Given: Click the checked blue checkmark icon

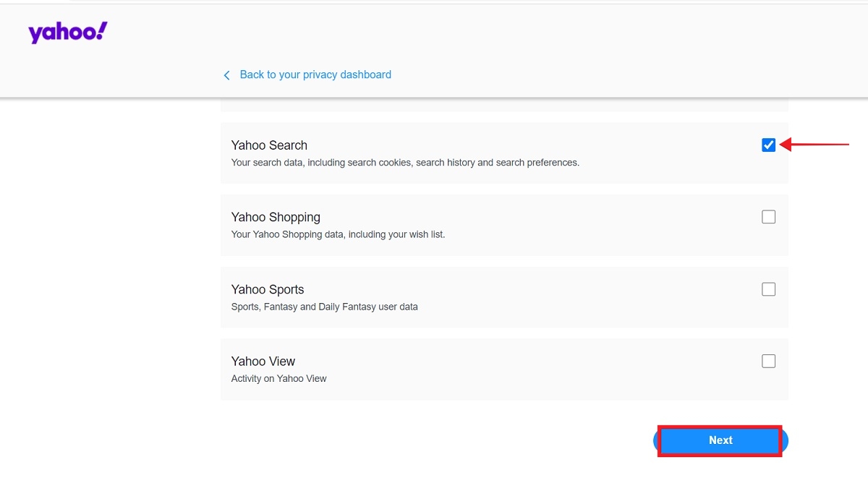Looking at the screenshot, I should pyautogui.click(x=768, y=145).
